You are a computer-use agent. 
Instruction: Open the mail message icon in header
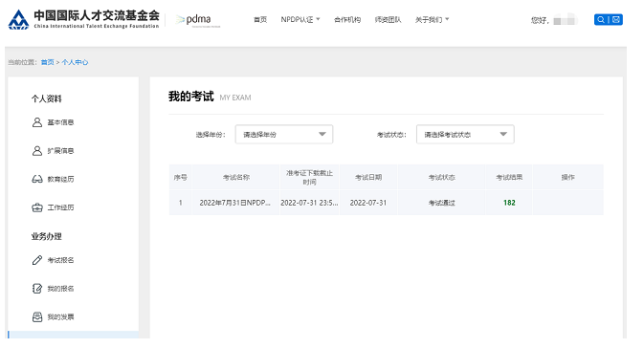(x=615, y=20)
